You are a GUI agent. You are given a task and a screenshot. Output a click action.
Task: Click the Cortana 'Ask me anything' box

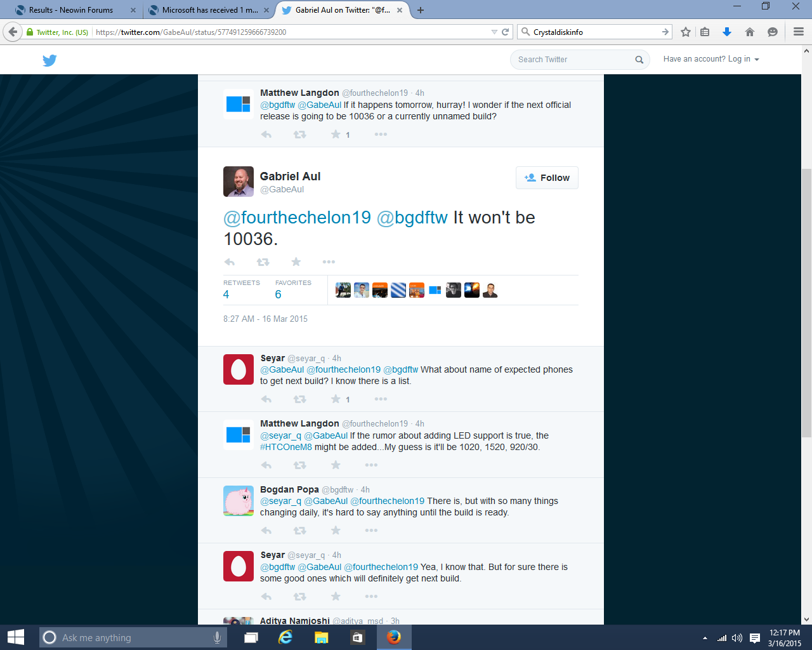pyautogui.click(x=133, y=637)
